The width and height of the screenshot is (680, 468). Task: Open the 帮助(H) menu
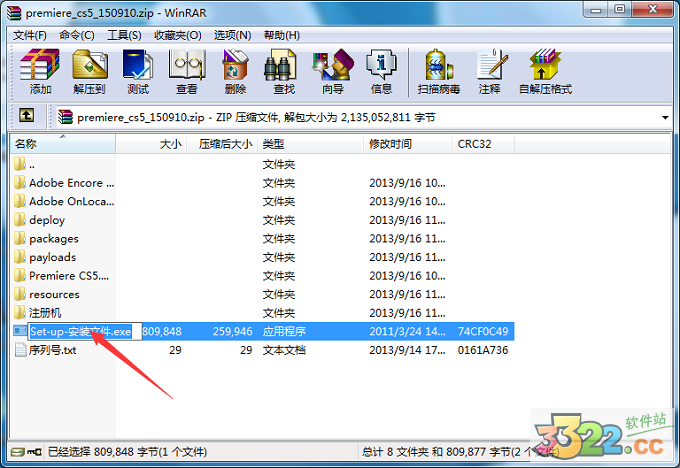[282, 35]
